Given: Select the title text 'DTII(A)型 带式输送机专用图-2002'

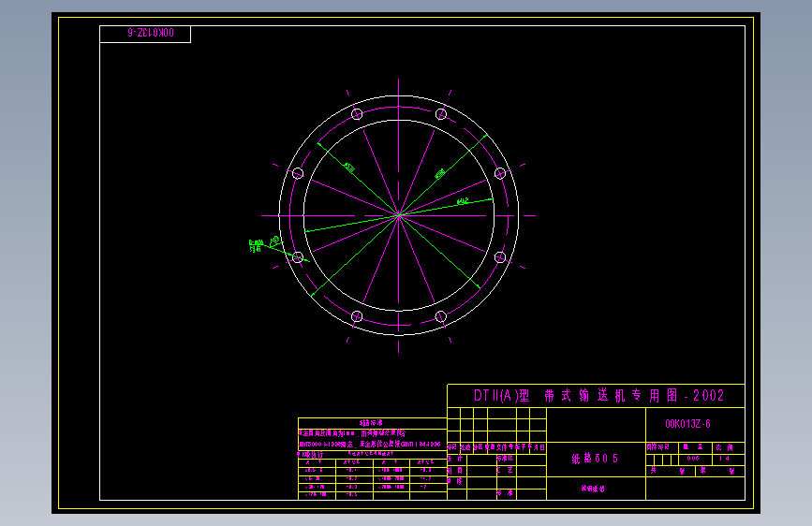Looking at the screenshot, I should [x=598, y=396].
